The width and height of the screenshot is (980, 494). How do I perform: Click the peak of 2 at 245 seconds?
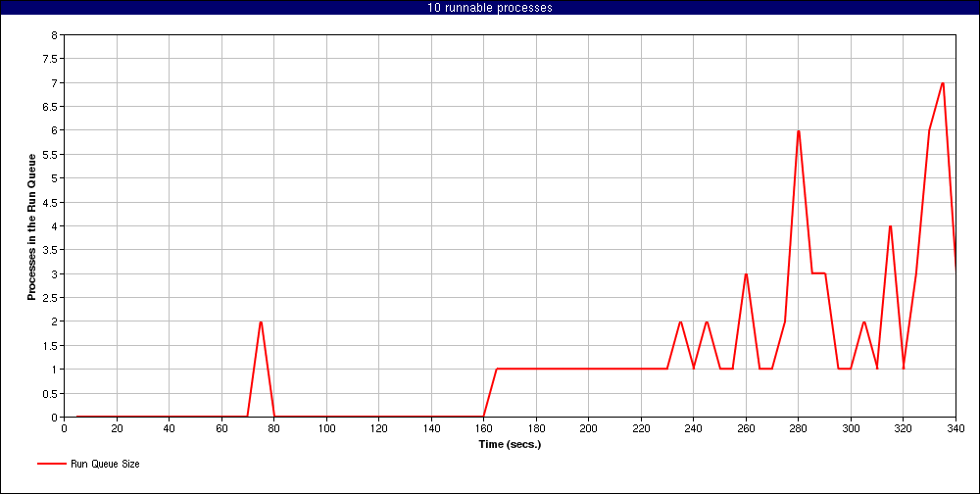coord(707,321)
